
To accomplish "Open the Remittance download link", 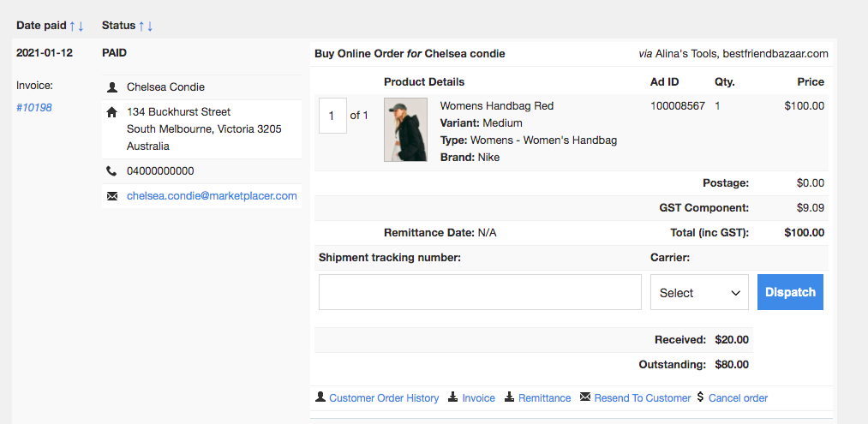I will point(545,398).
